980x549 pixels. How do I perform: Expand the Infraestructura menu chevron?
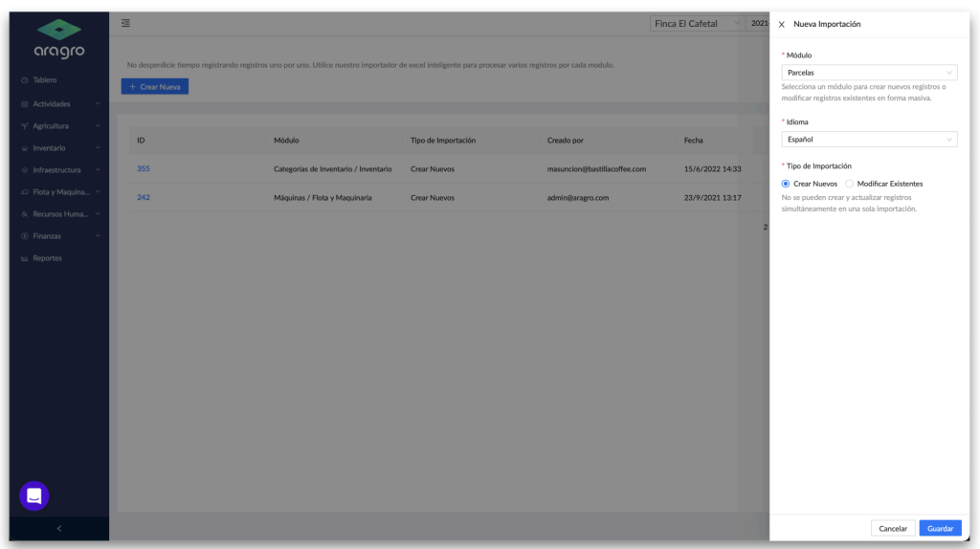(98, 169)
